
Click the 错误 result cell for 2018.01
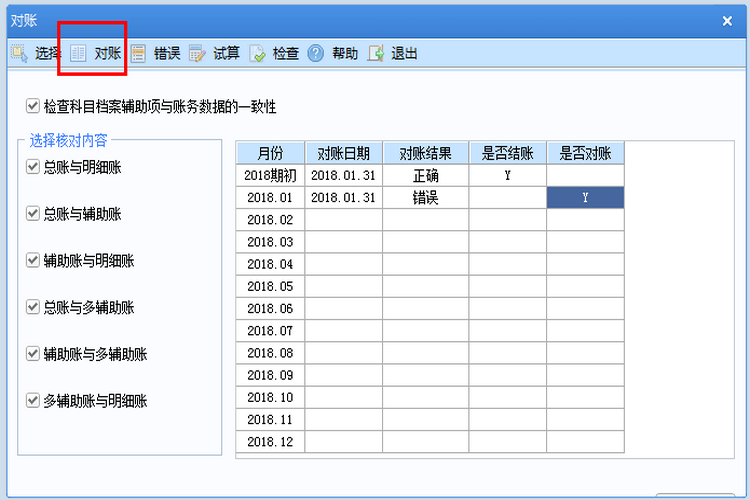(x=426, y=198)
